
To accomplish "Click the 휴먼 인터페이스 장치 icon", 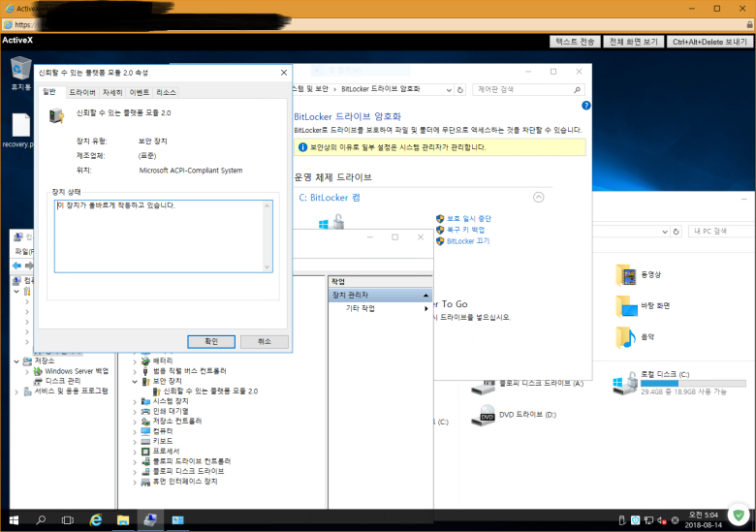I will (x=145, y=482).
